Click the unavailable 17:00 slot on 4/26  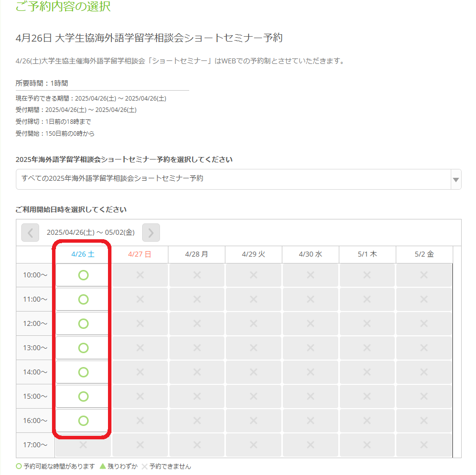[83, 445]
